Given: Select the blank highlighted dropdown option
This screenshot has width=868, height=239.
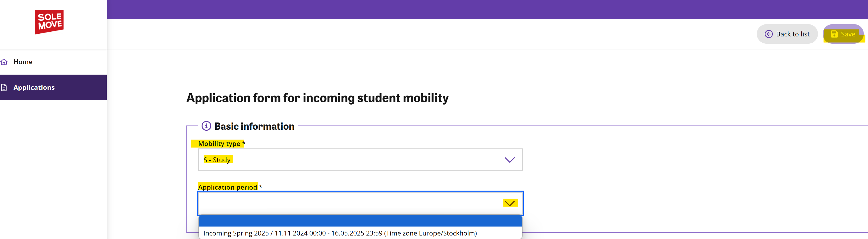Looking at the screenshot, I should click(360, 221).
